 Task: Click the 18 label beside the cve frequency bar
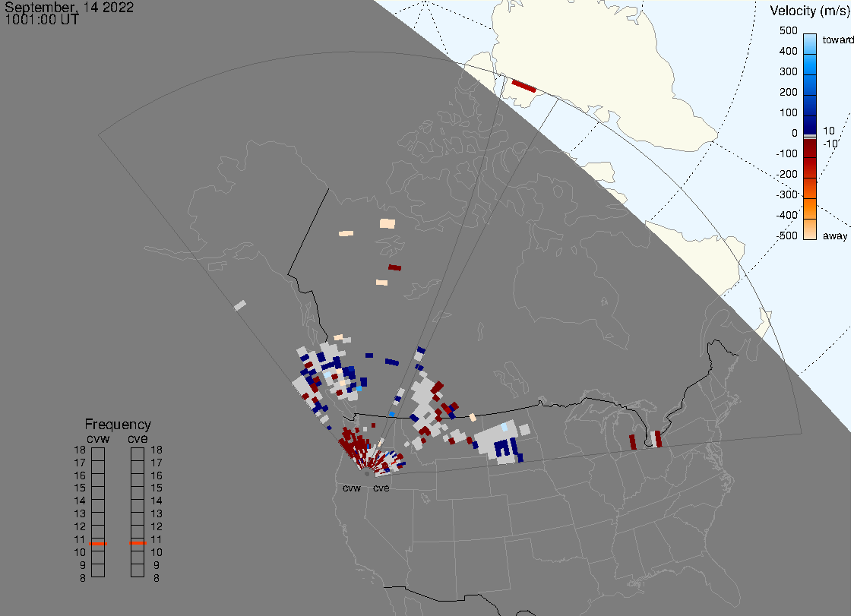[x=157, y=450]
